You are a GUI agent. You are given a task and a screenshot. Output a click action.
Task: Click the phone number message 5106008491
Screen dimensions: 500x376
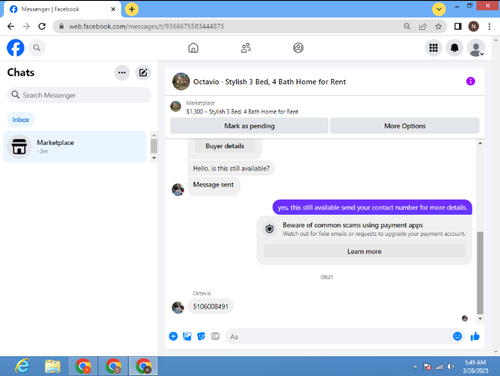click(211, 306)
